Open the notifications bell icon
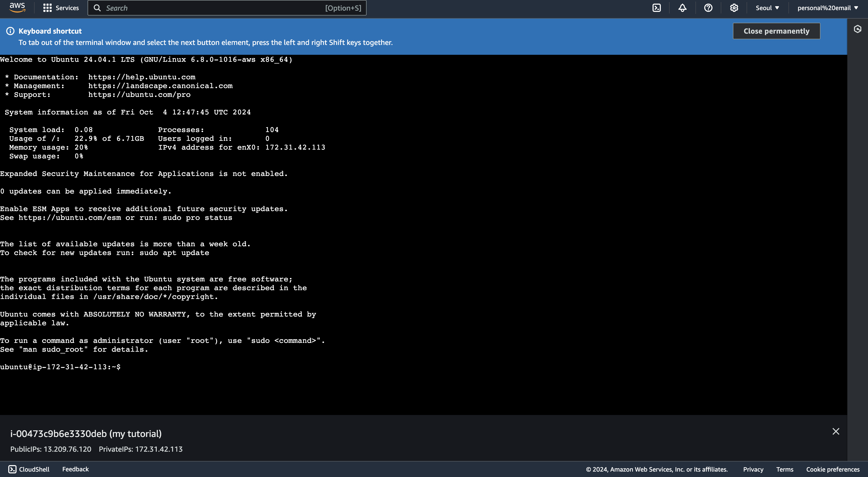This screenshot has height=477, width=868. coord(682,8)
